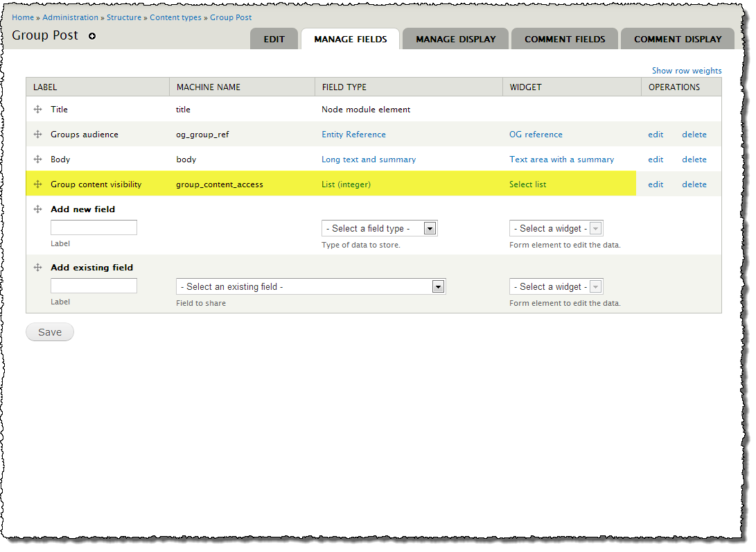Select the drag handle beside Add new field

pyautogui.click(x=37, y=209)
